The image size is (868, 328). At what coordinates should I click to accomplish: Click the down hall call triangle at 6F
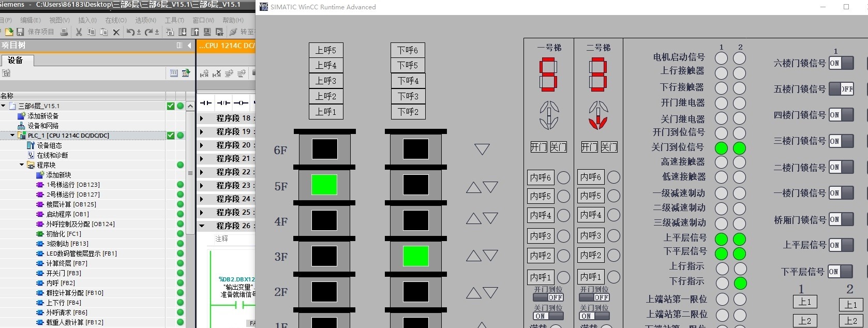pos(482,150)
